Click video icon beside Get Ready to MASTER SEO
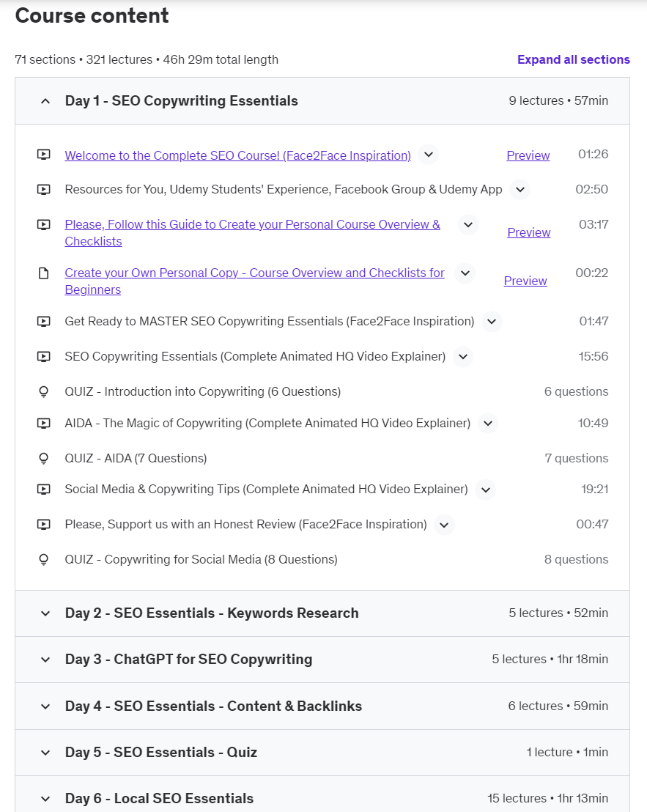647x812 pixels. click(x=44, y=322)
